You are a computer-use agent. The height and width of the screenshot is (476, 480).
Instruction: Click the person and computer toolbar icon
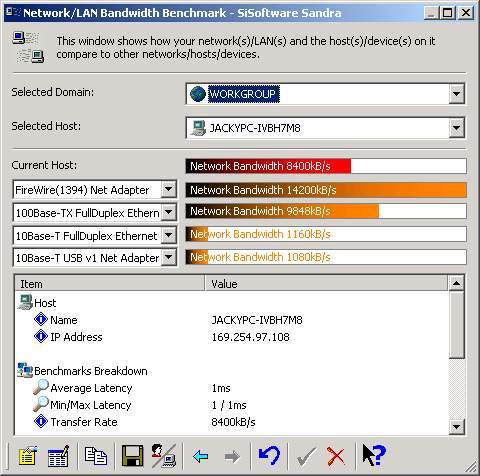coord(163,455)
